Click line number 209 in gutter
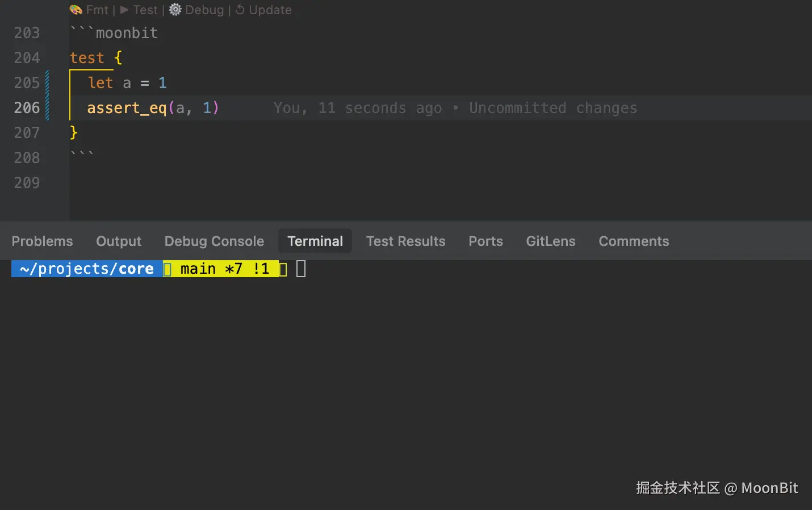The width and height of the screenshot is (812, 510). (x=27, y=183)
